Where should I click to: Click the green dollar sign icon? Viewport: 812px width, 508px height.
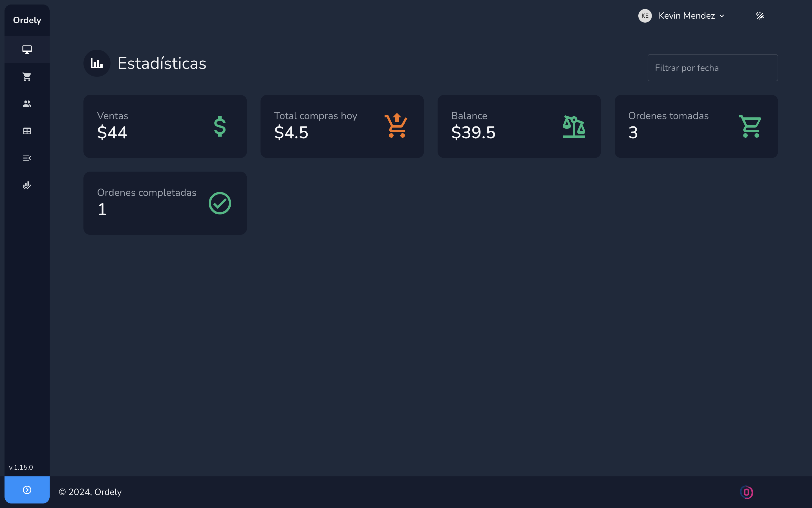point(220,126)
